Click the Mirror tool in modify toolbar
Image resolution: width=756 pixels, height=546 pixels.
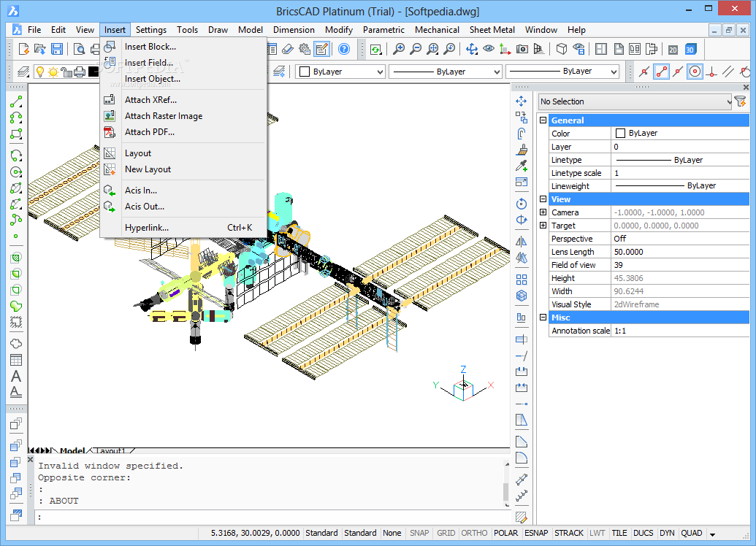522,242
